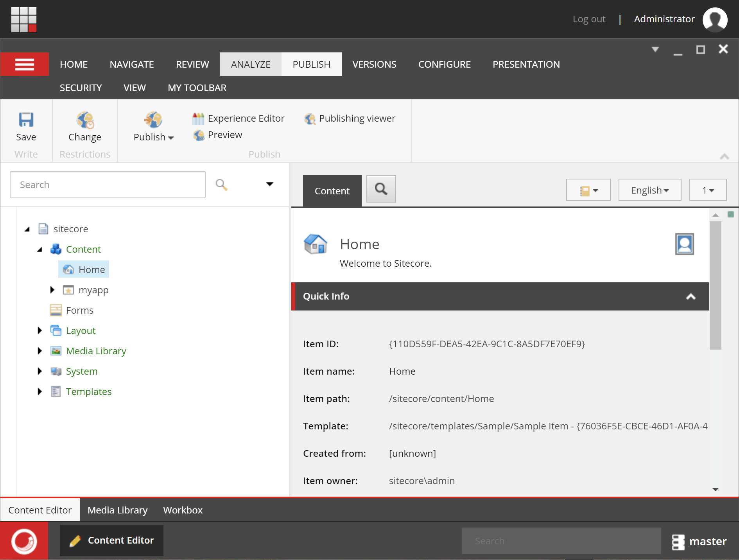Image resolution: width=739 pixels, height=560 pixels.
Task: Click the editor vertical scrollbar
Action: point(715,285)
